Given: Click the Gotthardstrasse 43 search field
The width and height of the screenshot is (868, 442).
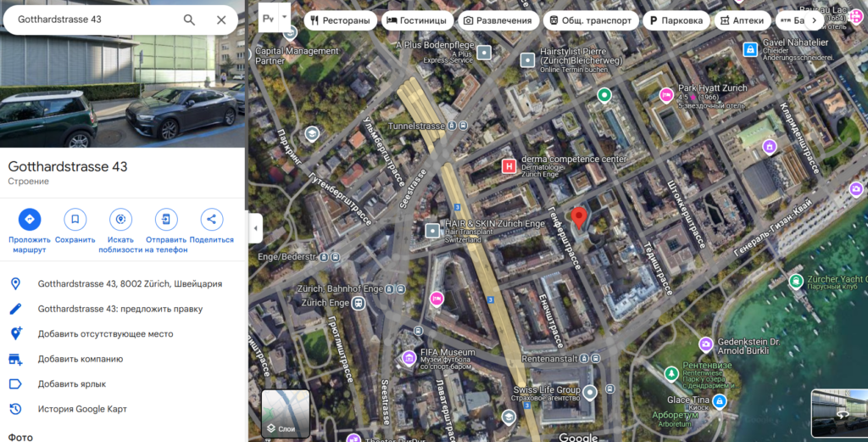Looking at the screenshot, I should (93, 20).
